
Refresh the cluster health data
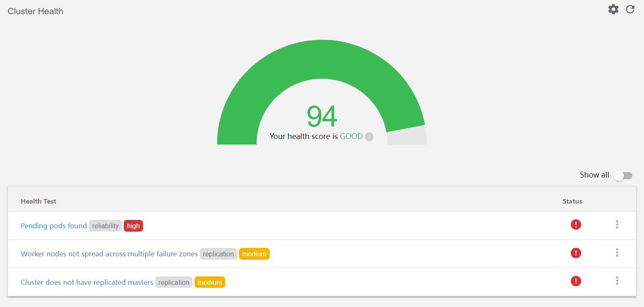point(630,9)
